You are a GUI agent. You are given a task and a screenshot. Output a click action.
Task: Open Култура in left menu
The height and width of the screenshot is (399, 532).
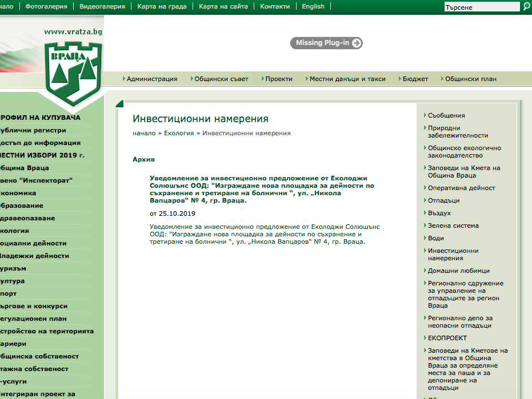point(12,281)
